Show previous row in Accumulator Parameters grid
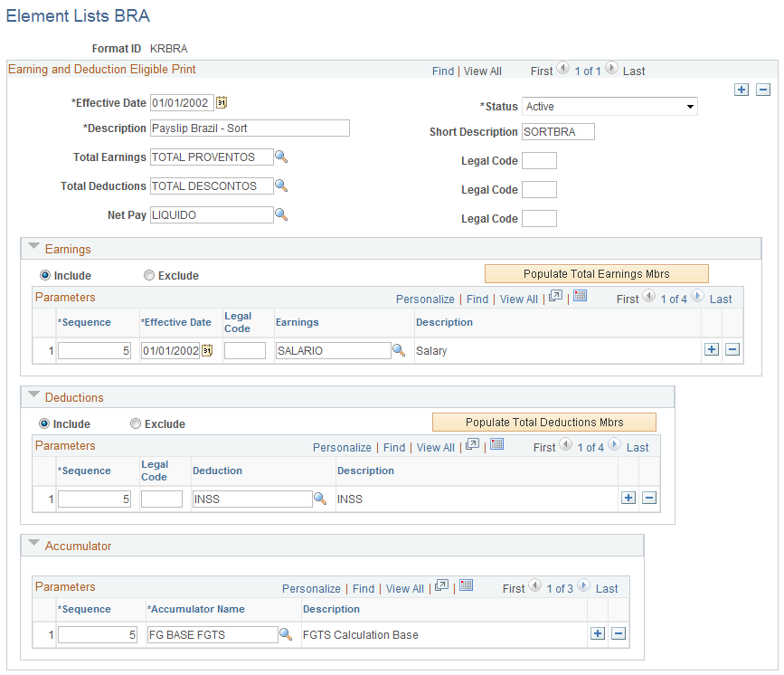784x675 pixels. pos(535,585)
